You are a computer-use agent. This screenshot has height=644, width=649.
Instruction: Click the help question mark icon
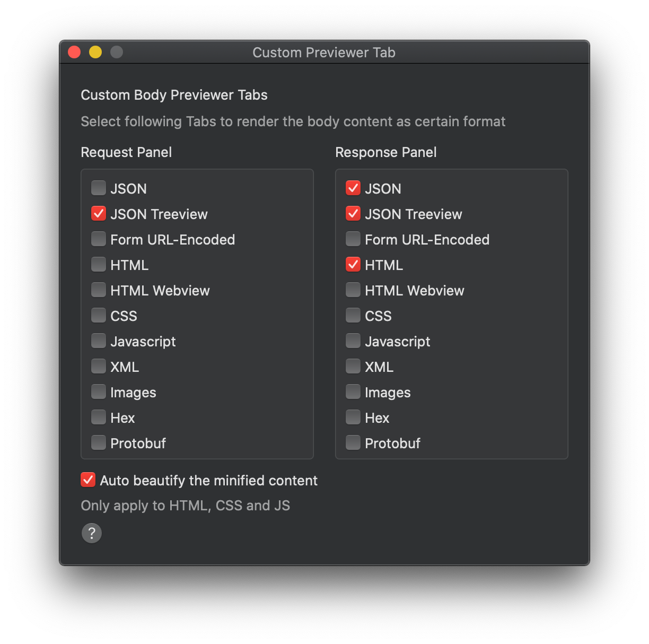92,533
